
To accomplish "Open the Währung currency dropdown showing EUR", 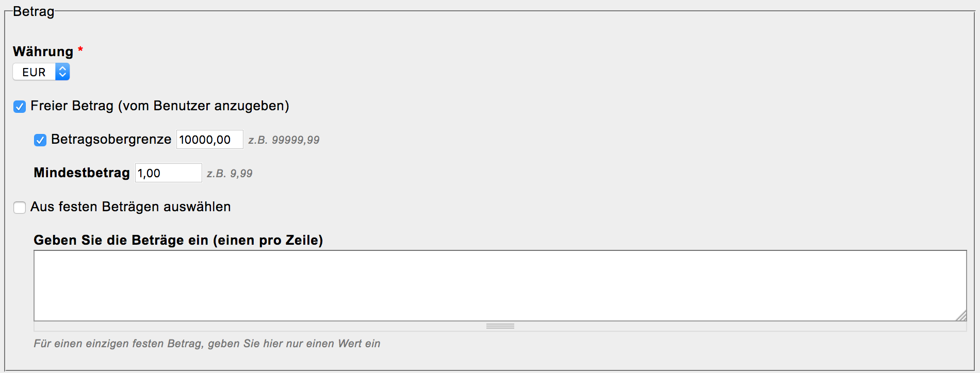I will 35,72.
